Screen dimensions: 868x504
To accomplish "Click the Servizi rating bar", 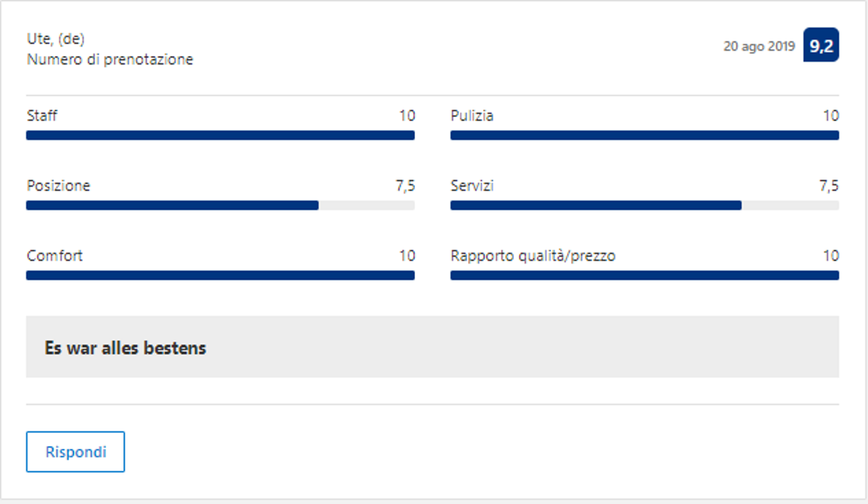I will (x=644, y=206).
